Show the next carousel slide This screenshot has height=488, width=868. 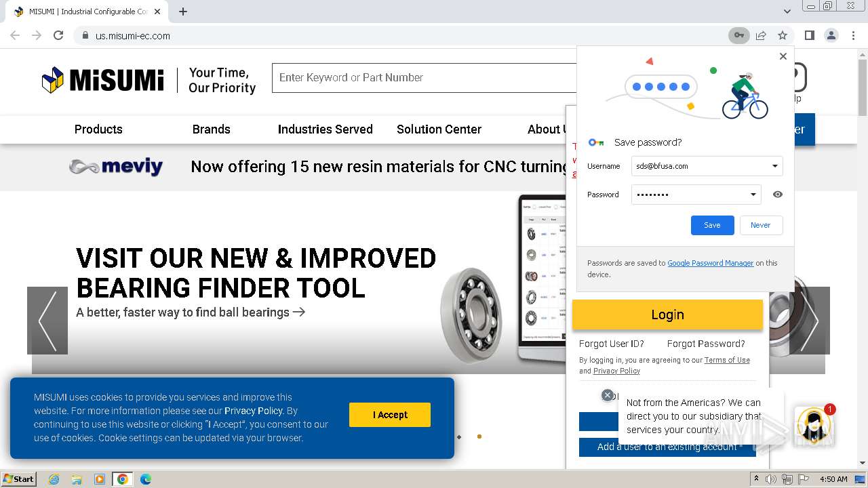(x=810, y=321)
